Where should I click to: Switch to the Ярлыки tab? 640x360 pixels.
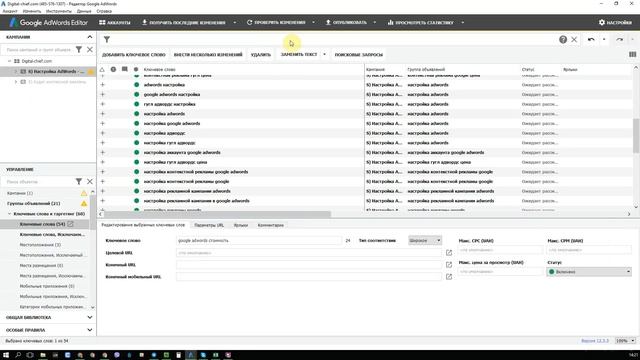[241, 225]
